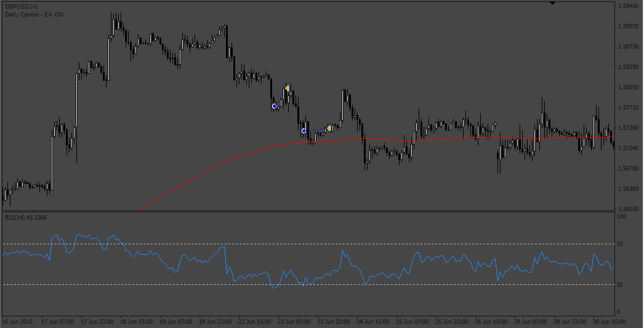Select the blue trade entry arrow near 1.57710
The width and height of the screenshot is (644, 328).
(x=275, y=106)
